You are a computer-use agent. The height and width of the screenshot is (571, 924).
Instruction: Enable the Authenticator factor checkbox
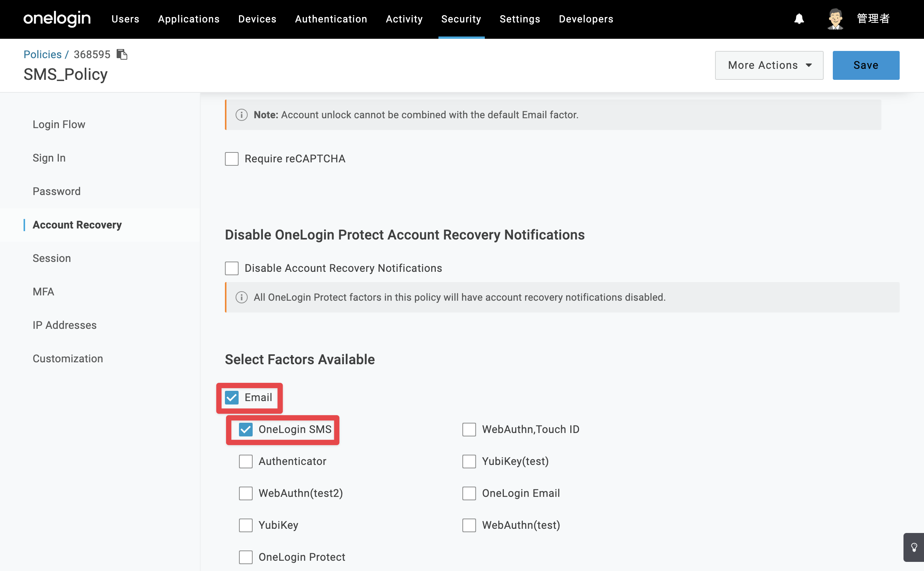tap(246, 462)
